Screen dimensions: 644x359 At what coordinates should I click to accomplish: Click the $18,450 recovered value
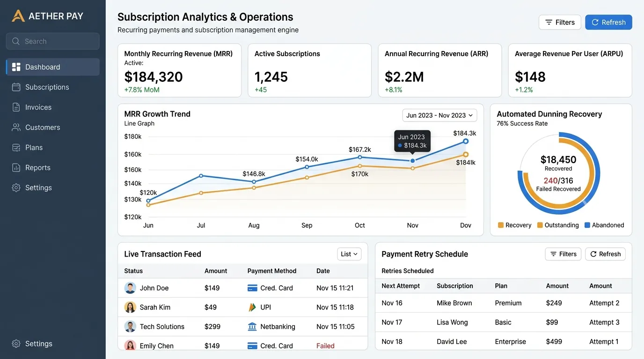click(x=558, y=159)
